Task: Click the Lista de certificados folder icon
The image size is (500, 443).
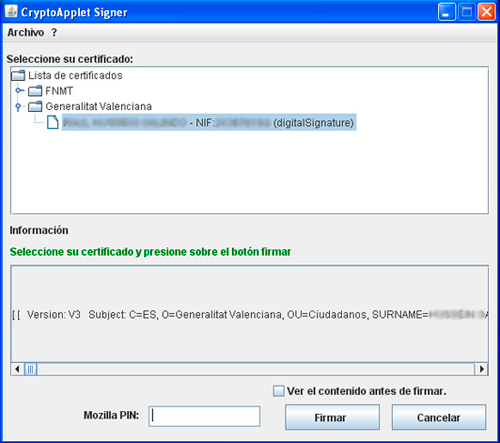Action: 18,75
